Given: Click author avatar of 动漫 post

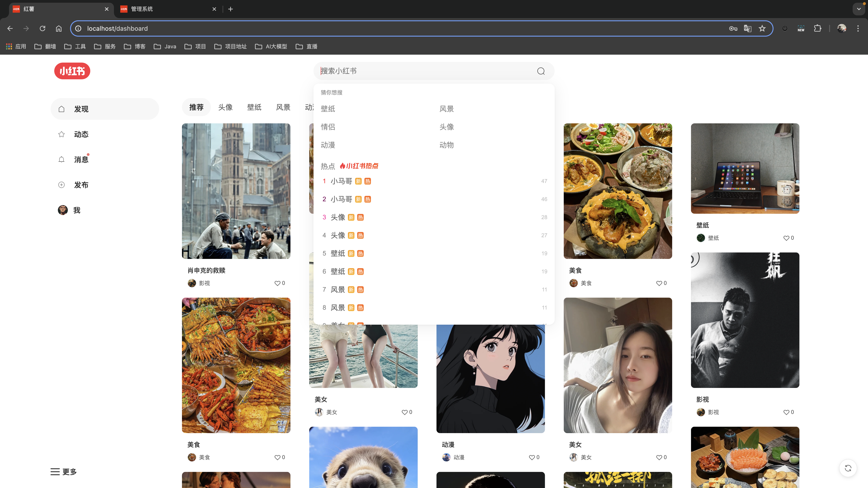Looking at the screenshot, I should (446, 457).
